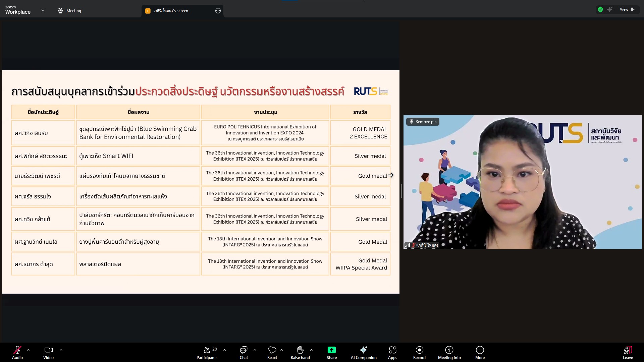The height and width of the screenshot is (362, 644).
Task: Toggle the Video camera button
Action: (x=48, y=352)
